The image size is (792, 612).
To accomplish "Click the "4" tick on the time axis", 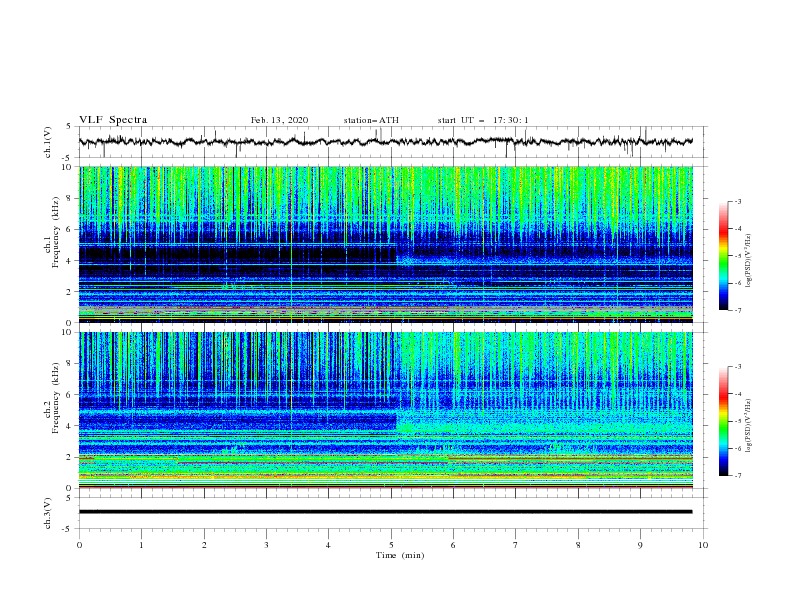I will 328,545.
